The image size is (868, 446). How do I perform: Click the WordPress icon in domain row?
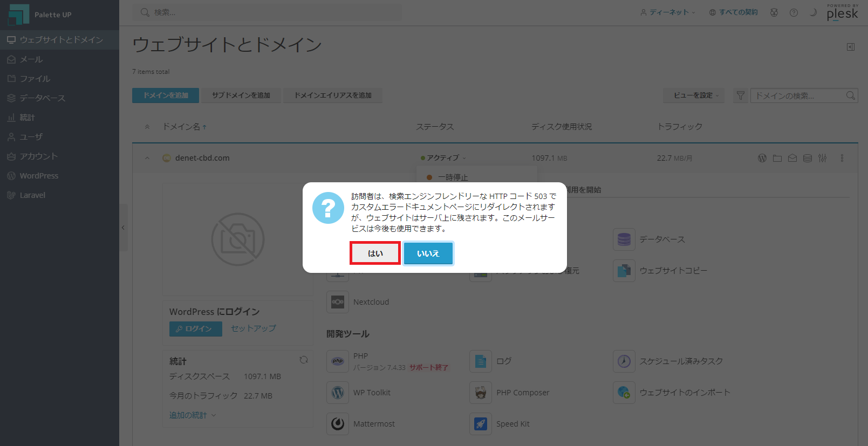[762, 158]
